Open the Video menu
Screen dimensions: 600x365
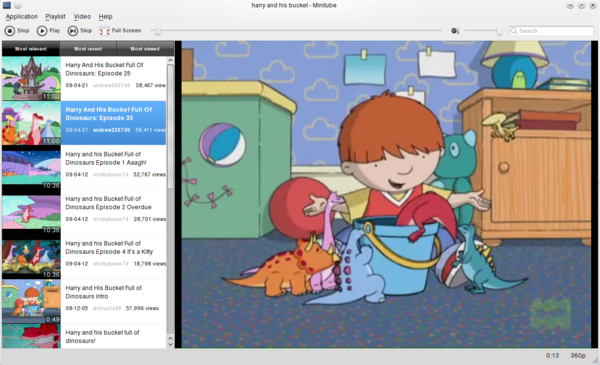tap(82, 16)
